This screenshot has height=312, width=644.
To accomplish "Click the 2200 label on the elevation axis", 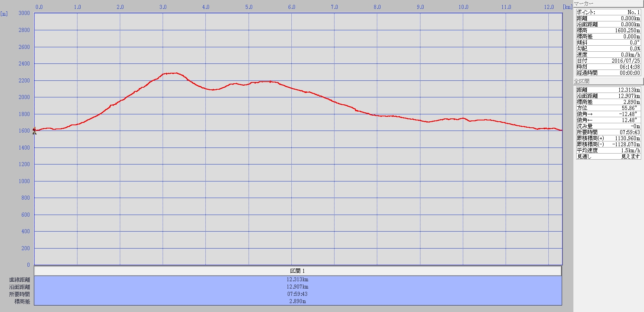I will (24, 80).
